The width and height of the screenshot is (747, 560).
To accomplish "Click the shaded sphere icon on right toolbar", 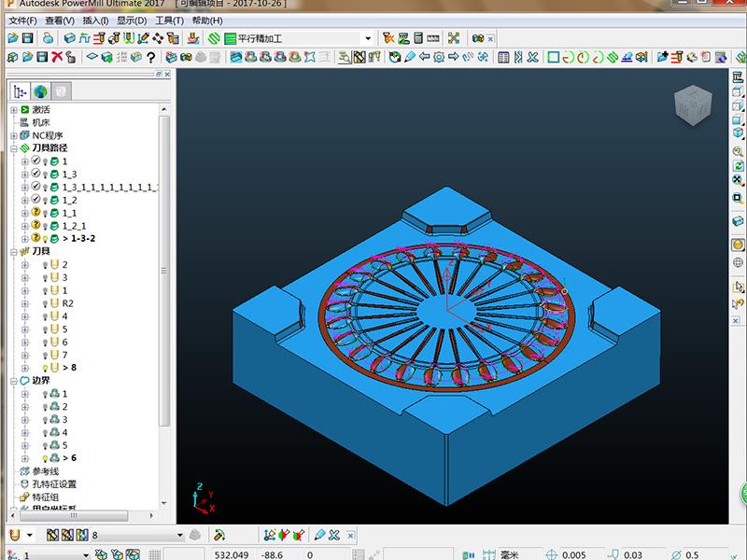I will (x=738, y=245).
